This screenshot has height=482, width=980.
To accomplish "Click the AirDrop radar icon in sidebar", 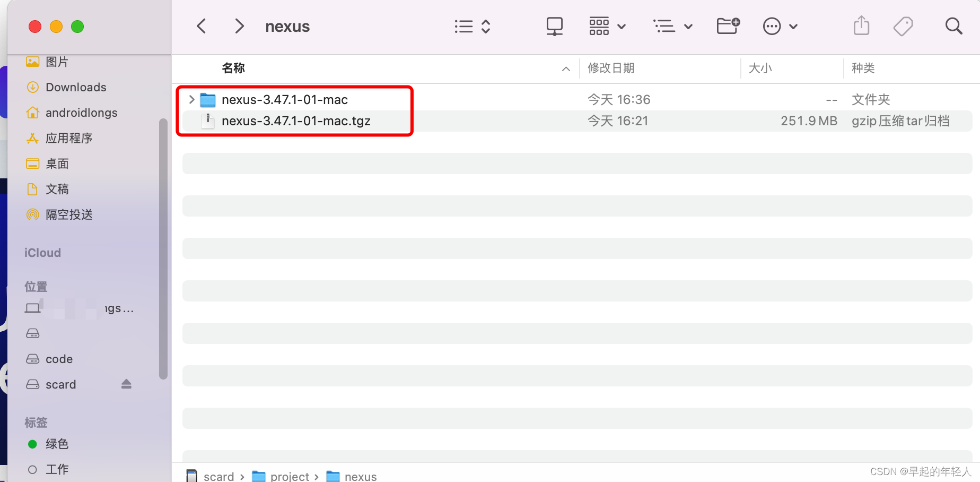I will [33, 214].
